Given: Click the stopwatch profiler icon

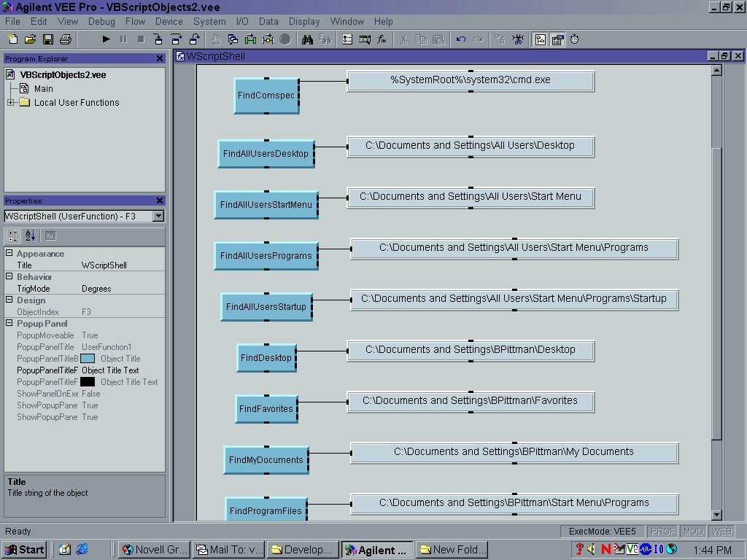Looking at the screenshot, I should (575, 39).
